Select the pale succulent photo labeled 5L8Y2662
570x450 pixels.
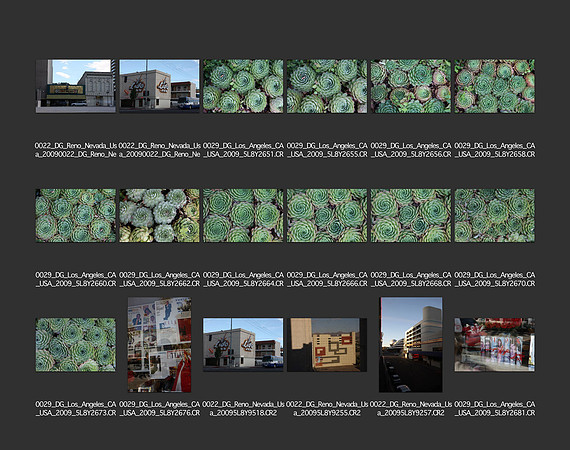point(159,216)
